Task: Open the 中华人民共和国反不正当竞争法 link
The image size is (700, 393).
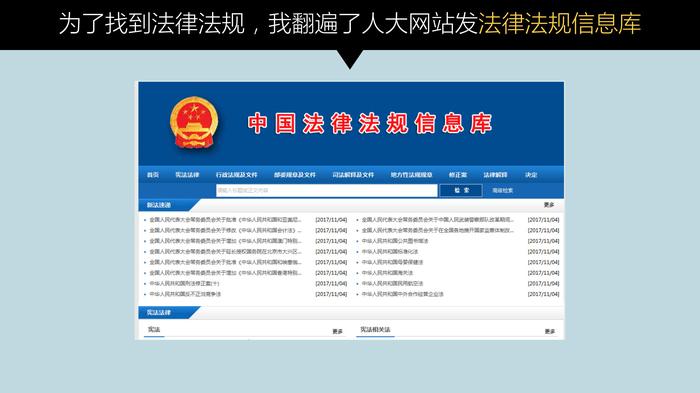Action: [x=185, y=294]
